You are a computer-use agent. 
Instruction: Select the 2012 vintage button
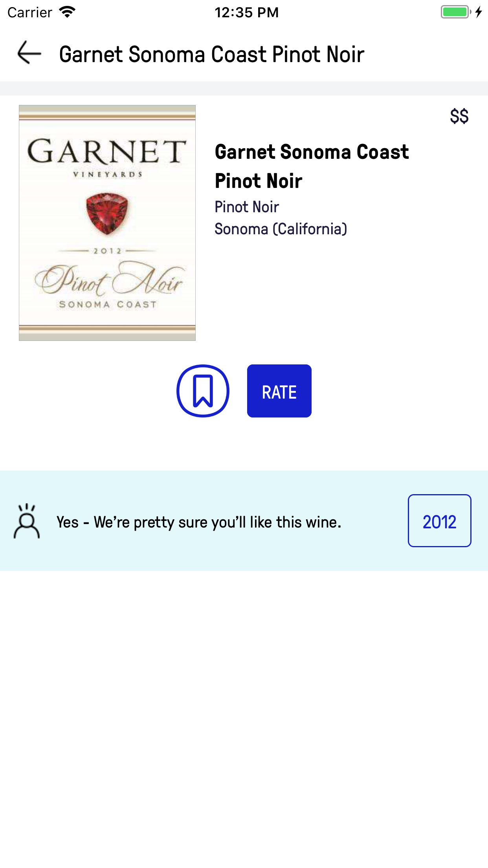coord(439,520)
